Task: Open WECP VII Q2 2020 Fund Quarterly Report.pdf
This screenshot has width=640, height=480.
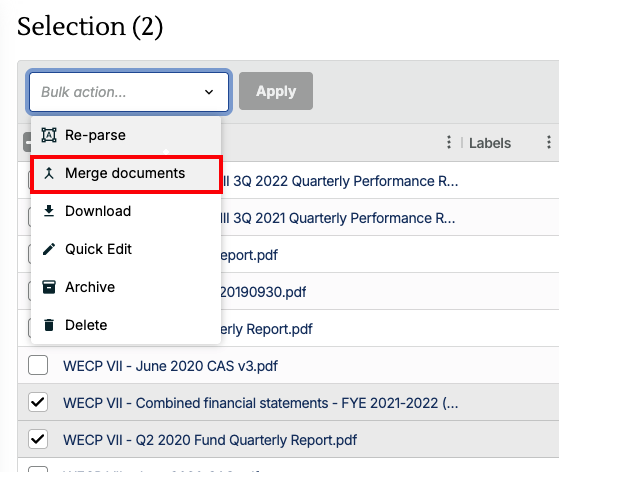Action: [210, 440]
